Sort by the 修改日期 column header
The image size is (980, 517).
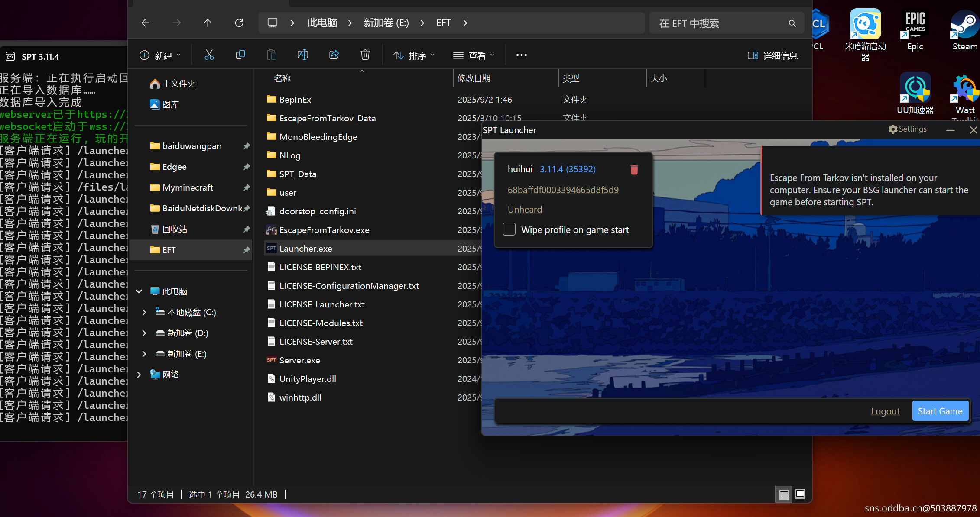(x=506, y=78)
